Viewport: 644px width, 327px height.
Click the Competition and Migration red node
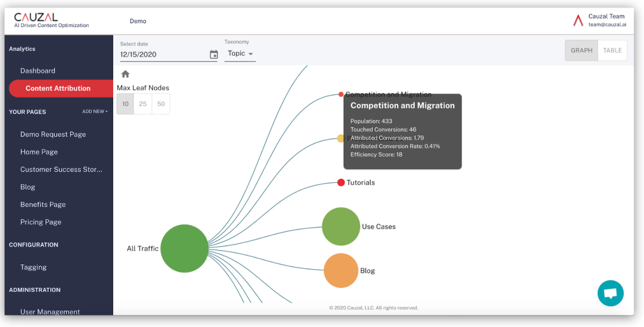tap(341, 94)
